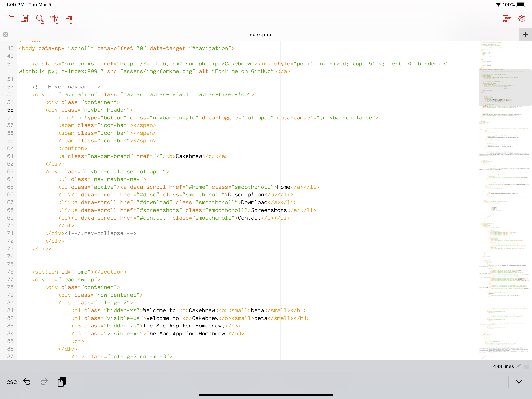Place cursor on Fixed navbar comment
The width and height of the screenshot is (532, 399).
(66, 87)
